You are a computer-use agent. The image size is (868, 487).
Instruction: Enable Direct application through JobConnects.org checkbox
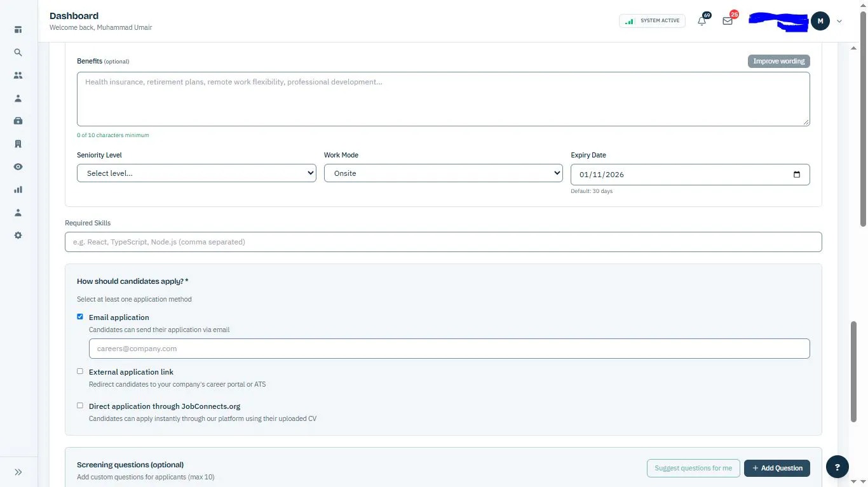(80, 405)
